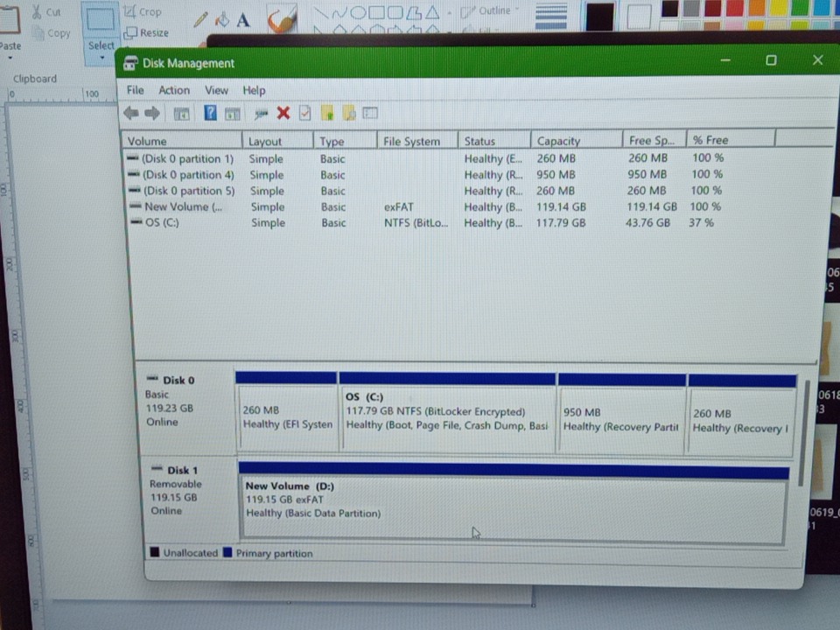This screenshot has height=630, width=840.
Task: Sort by the Capacity column header
Action: click(x=577, y=141)
